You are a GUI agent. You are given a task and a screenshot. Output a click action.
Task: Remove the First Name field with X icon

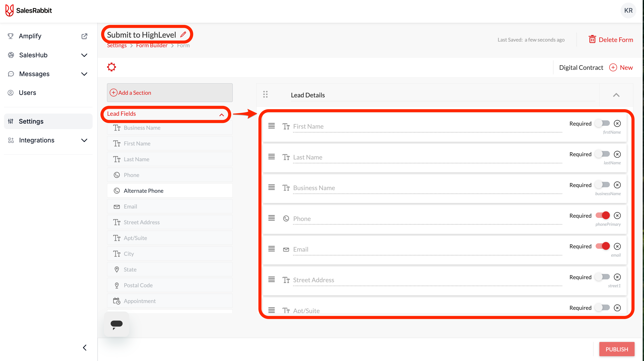click(617, 123)
